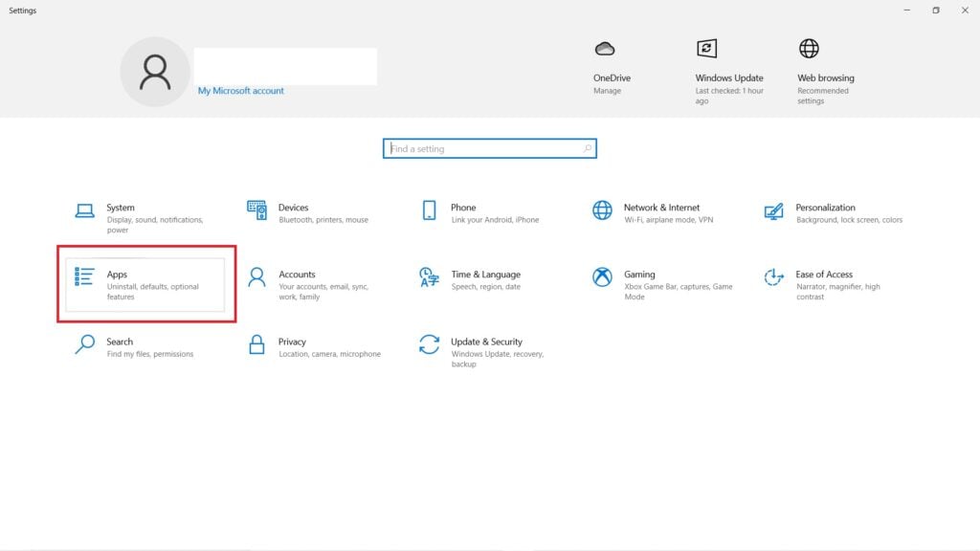Click 'Speech, region, date' description

[x=485, y=287]
